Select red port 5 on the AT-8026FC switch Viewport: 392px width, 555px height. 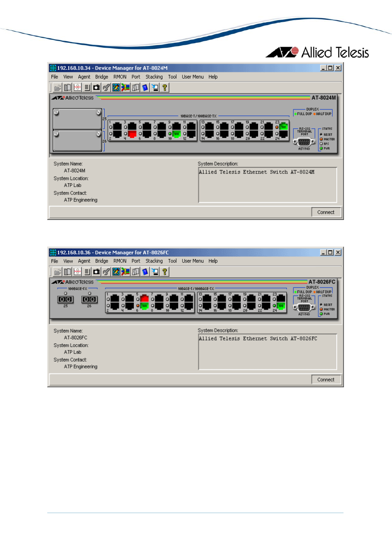144,298
